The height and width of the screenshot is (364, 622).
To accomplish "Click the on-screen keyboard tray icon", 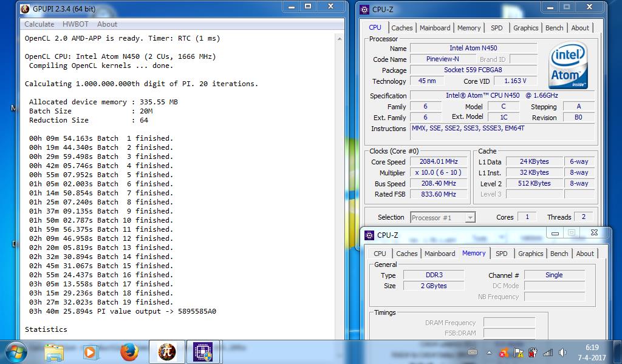I will [473, 352].
